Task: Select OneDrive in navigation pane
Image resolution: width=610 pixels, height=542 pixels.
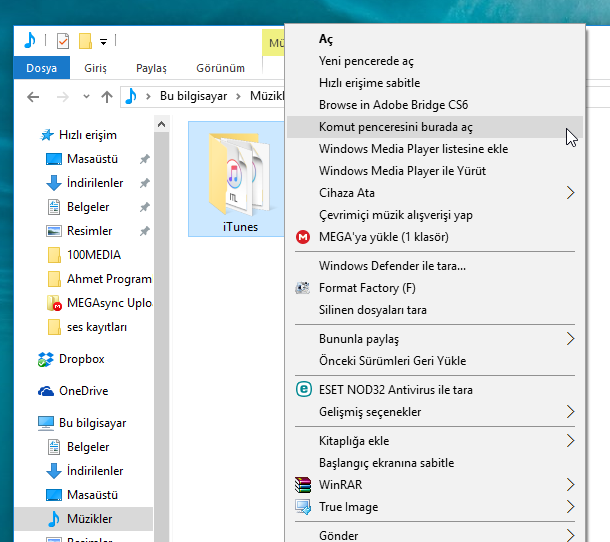Action: point(84,391)
